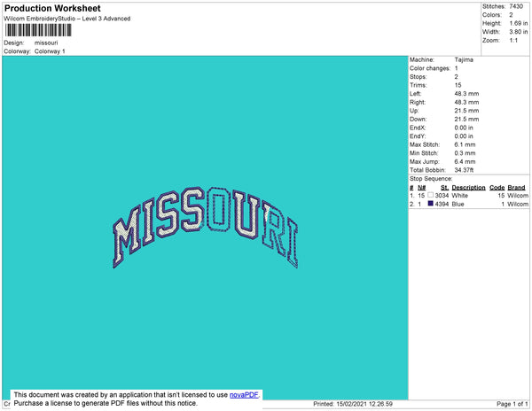Click the Stitches value 7430
Image resolution: width=532 pixels, height=411 pixels.
tap(516, 6)
